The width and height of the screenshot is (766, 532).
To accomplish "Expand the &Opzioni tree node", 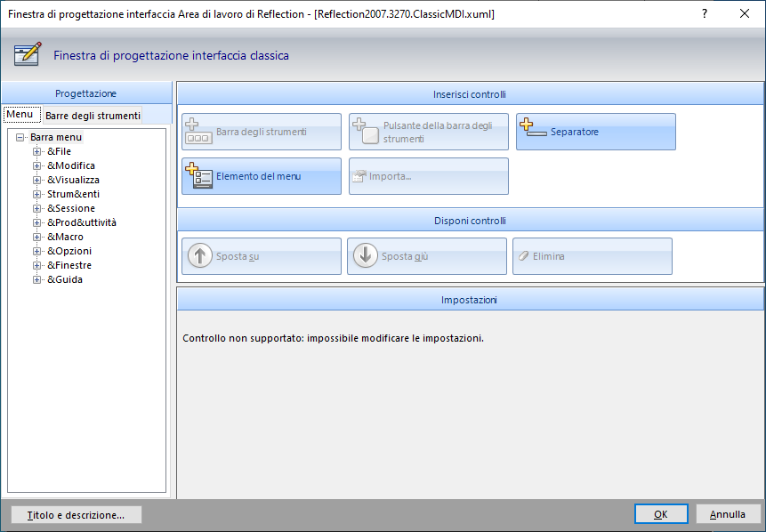I will coord(36,251).
